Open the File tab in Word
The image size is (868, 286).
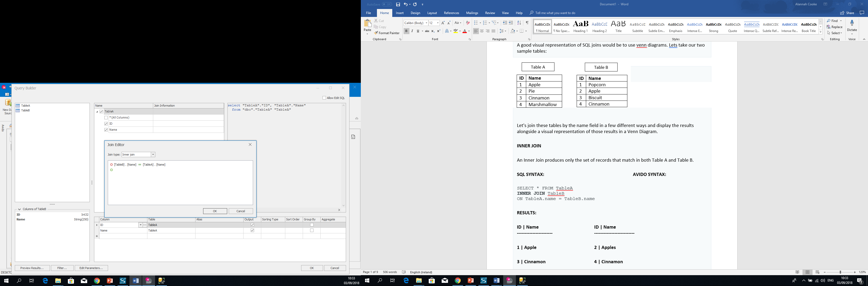tap(369, 13)
